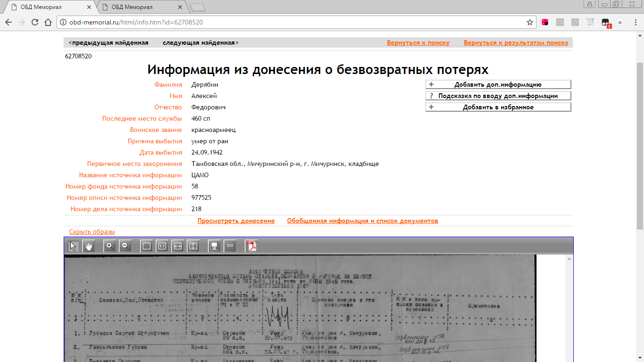Screen dimensions: 644x362
Task: Switch to the second ОБД Мемориал tab
Action: pyautogui.click(x=142, y=7)
